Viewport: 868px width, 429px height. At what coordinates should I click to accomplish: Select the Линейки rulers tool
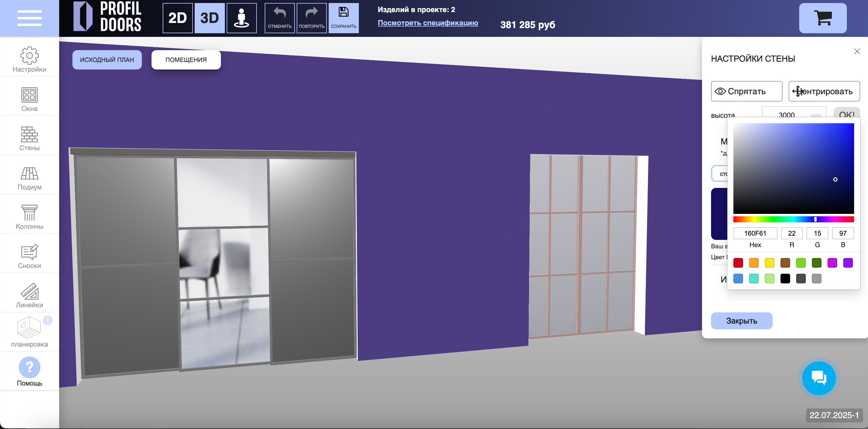click(x=29, y=295)
